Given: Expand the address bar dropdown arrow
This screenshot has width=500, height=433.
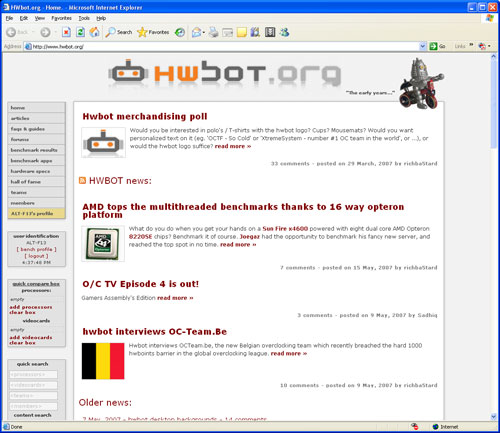Looking at the screenshot, I should pyautogui.click(x=423, y=46).
